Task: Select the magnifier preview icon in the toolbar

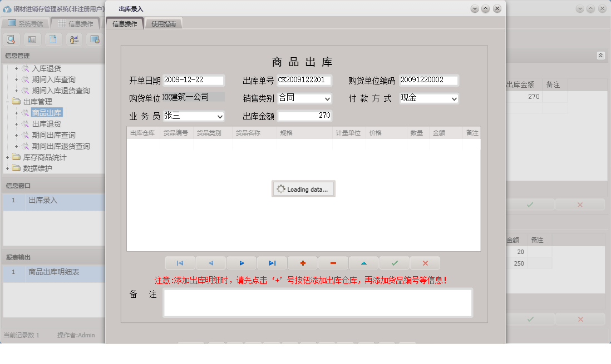Action: [11, 39]
